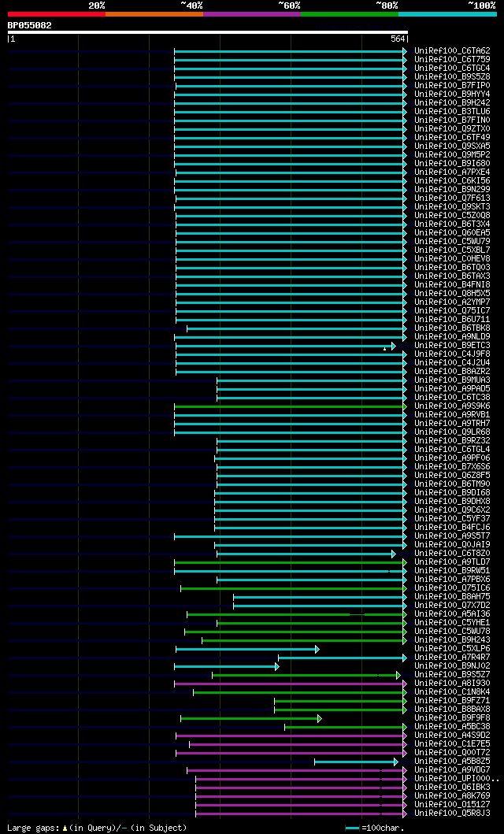The width and height of the screenshot is (504, 834).
Task: Open hit UniRef100_B4FCJ6
Action: pyautogui.click(x=453, y=528)
